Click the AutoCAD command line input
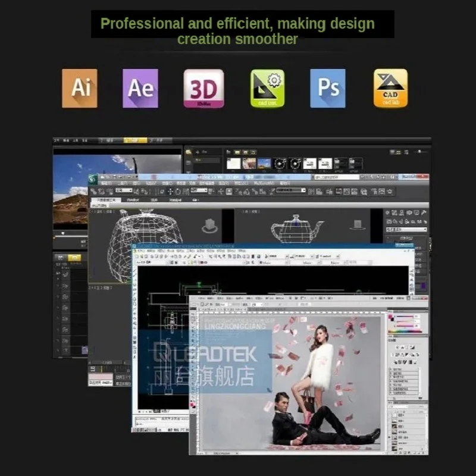Image resolution: width=476 pixels, height=476 pixels. tap(162, 423)
